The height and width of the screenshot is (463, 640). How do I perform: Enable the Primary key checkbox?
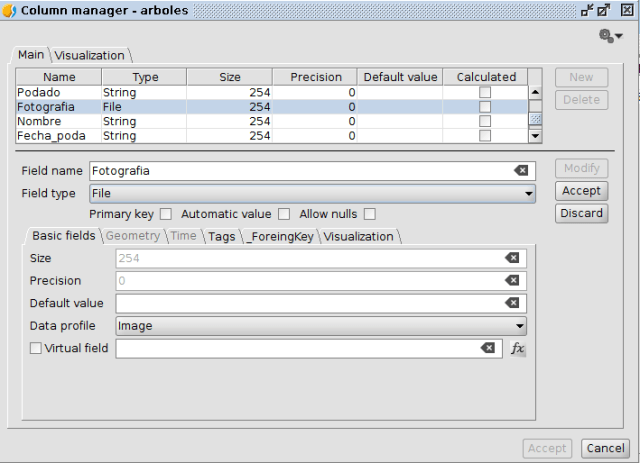click(166, 214)
